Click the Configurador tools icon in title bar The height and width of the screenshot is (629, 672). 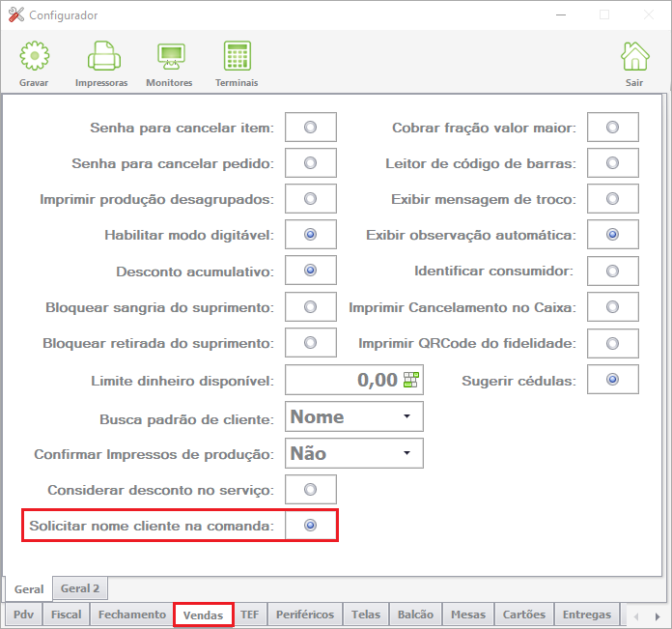point(16,15)
